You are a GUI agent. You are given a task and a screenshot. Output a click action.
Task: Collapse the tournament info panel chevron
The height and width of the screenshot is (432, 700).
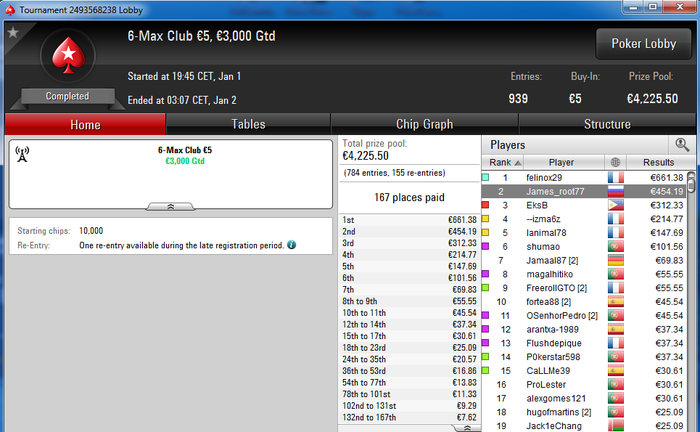(x=171, y=207)
